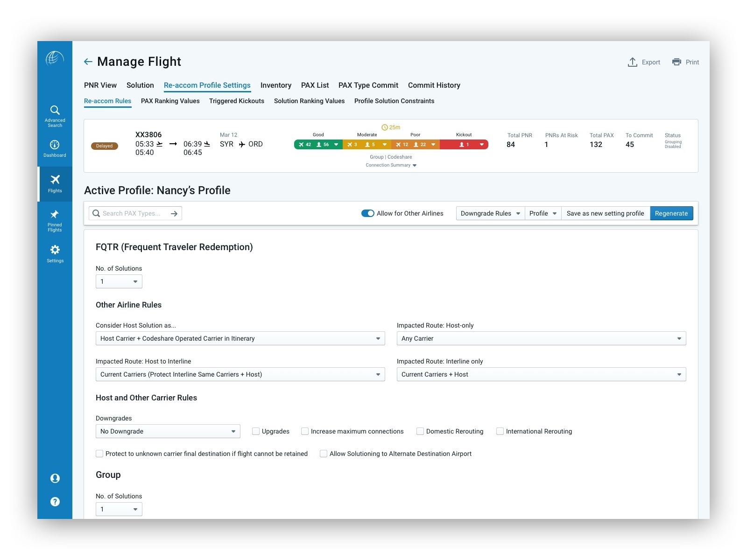Enable the Allow for Other Airlines toggle

point(368,213)
